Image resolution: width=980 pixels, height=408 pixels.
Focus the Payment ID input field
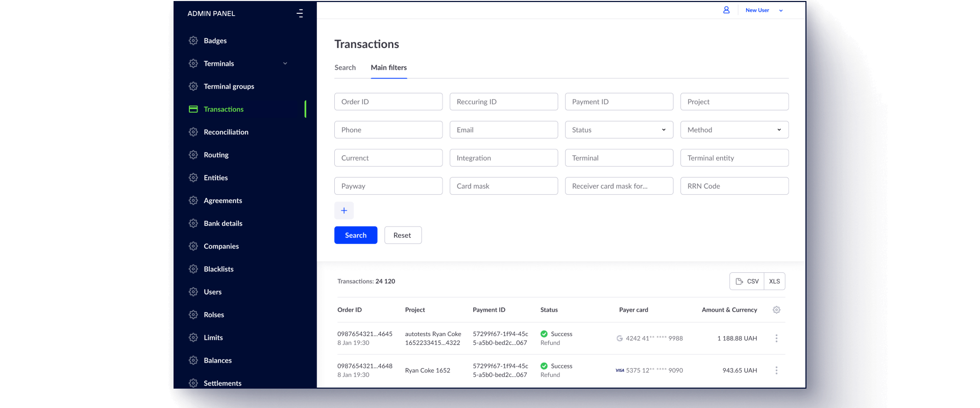619,102
